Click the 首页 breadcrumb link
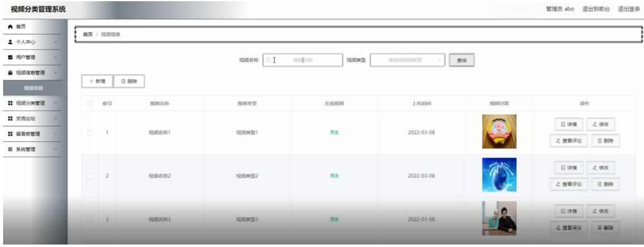 (x=87, y=35)
